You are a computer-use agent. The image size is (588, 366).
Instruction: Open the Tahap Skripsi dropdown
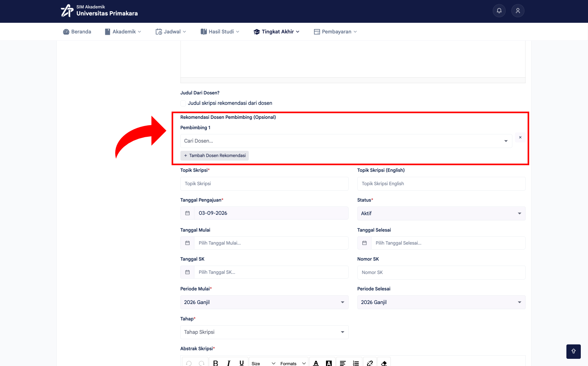pyautogui.click(x=264, y=332)
